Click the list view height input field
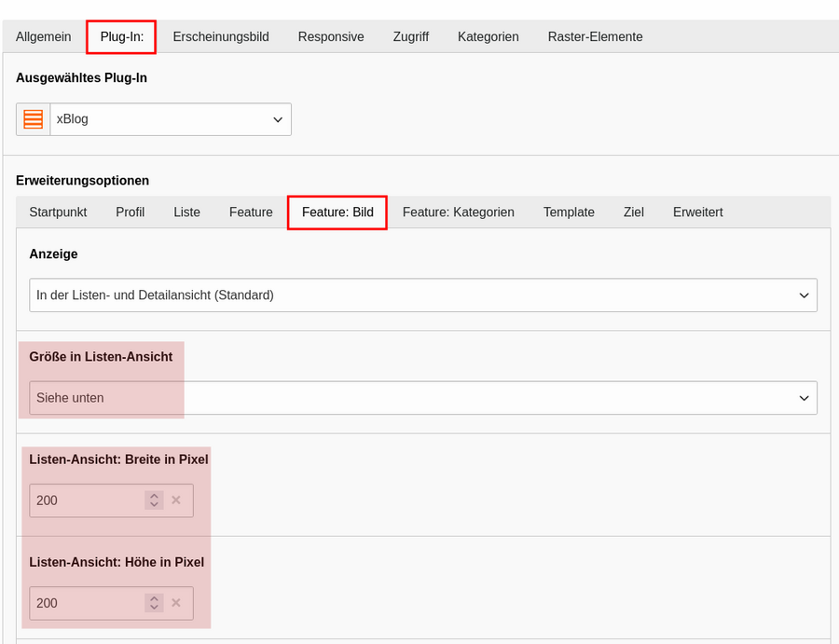Image resolution: width=839 pixels, height=644 pixels. click(87, 603)
